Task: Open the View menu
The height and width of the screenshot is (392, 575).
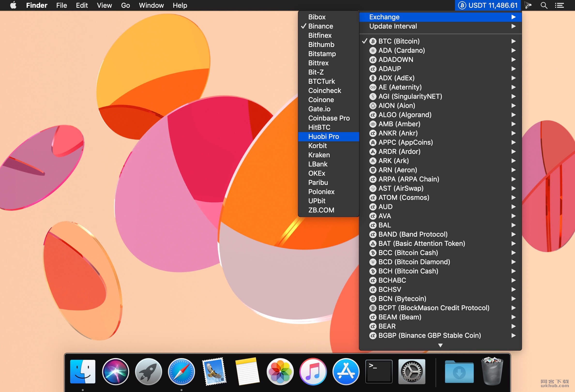Action: [104, 5]
